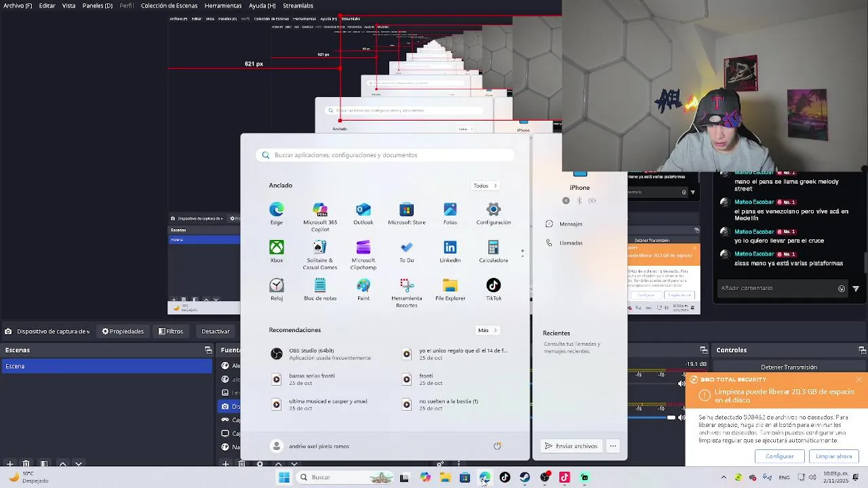Image resolution: width=868 pixels, height=488 pixels.
Task: Open more options next to Enviar archivos
Action: (x=612, y=446)
